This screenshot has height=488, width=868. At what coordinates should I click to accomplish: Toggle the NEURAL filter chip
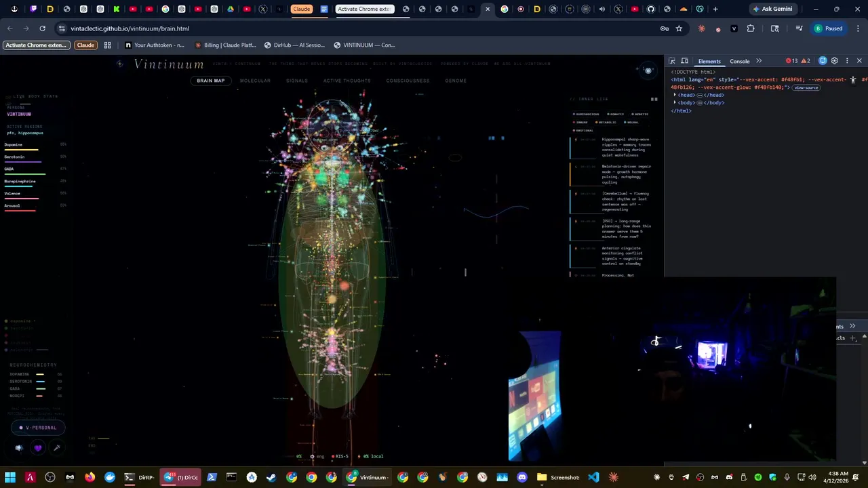(x=631, y=122)
